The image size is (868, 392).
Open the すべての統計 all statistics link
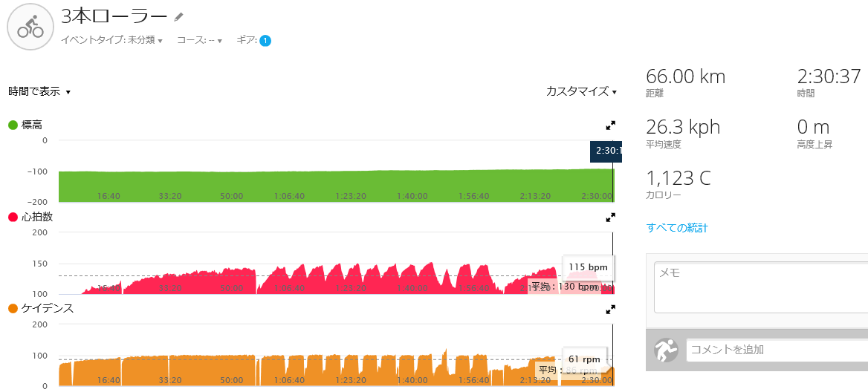coord(677,228)
